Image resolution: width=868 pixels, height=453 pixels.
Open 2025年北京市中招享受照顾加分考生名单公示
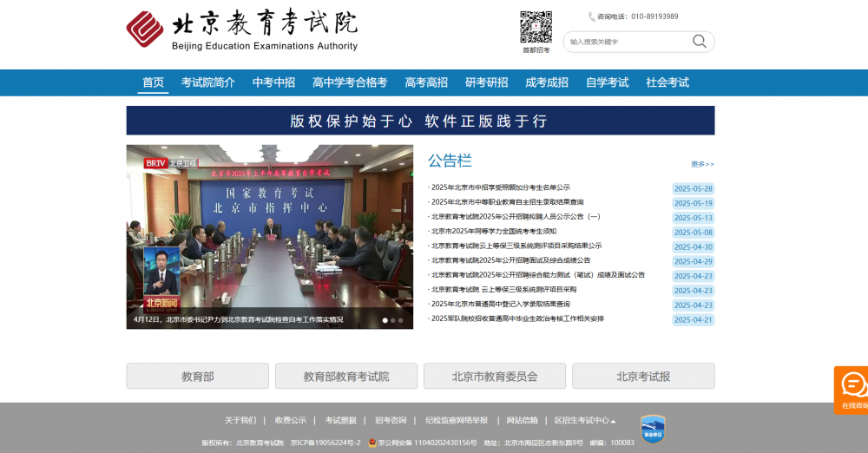point(501,187)
